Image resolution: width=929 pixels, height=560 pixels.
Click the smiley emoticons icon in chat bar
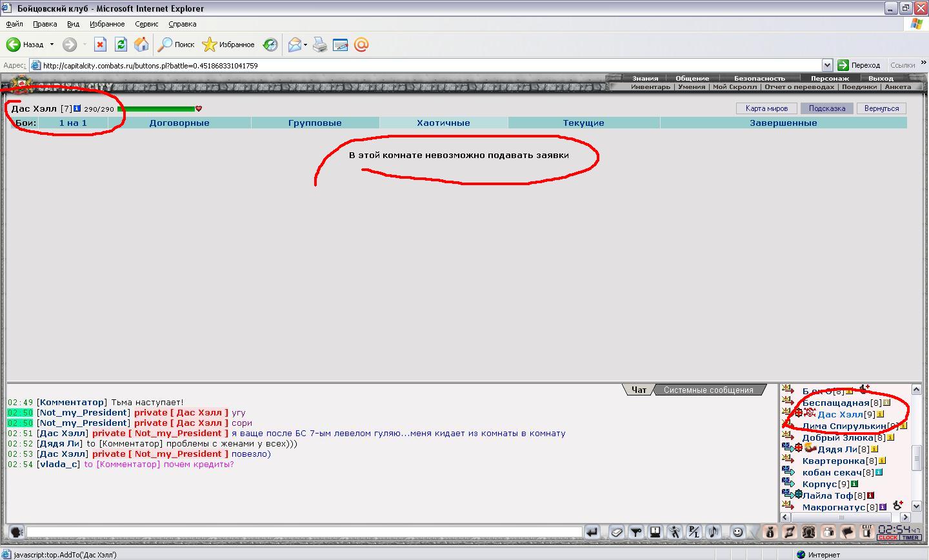point(737,532)
